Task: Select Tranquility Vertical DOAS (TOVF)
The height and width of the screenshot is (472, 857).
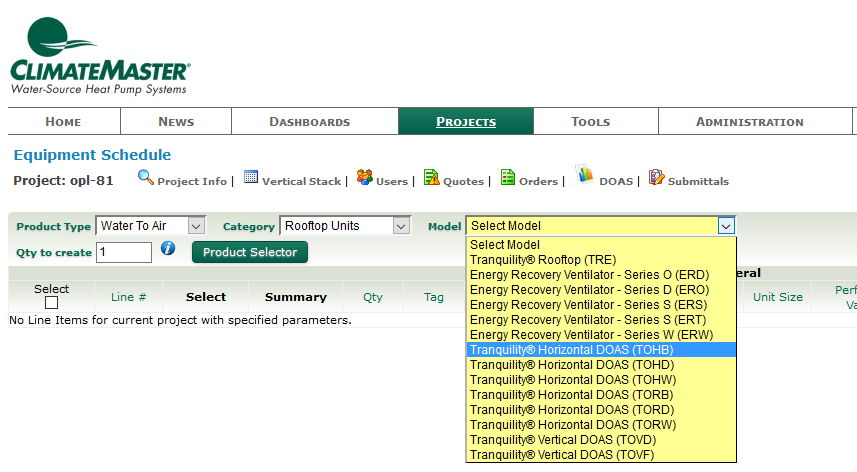Action: (601, 455)
